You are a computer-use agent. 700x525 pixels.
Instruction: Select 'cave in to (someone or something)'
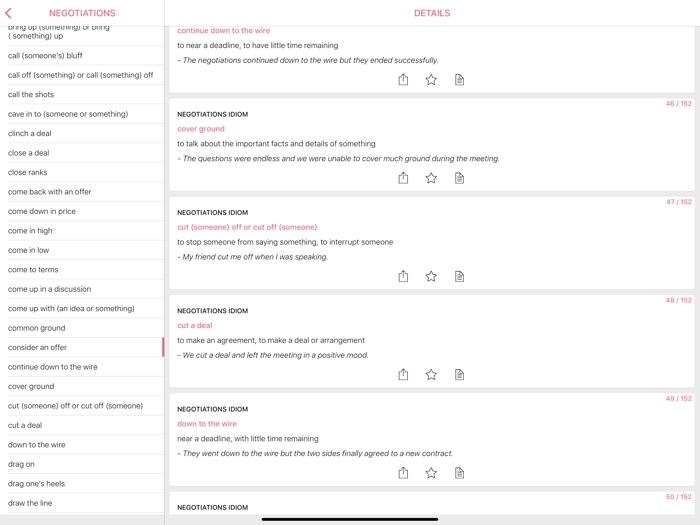[x=82, y=114]
